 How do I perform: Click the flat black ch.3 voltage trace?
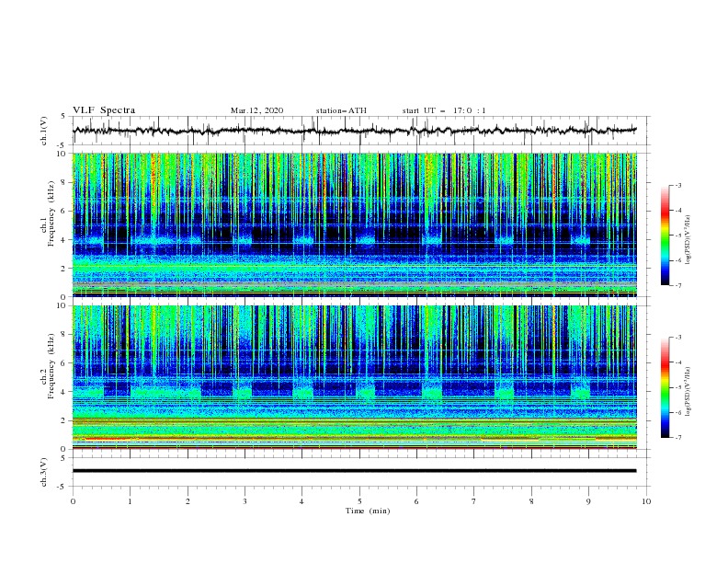354,471
